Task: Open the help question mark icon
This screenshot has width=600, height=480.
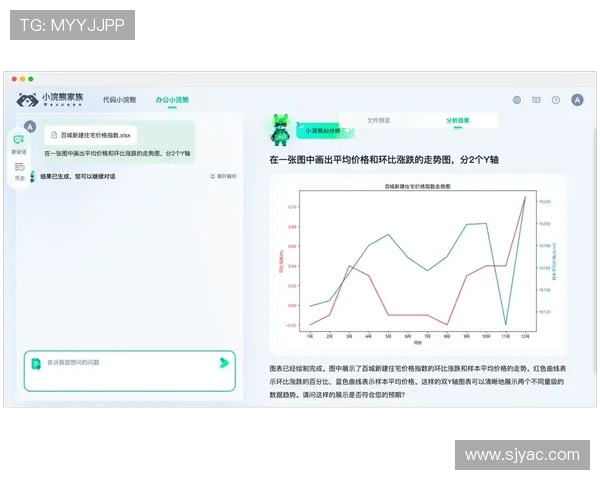Action: click(556, 100)
